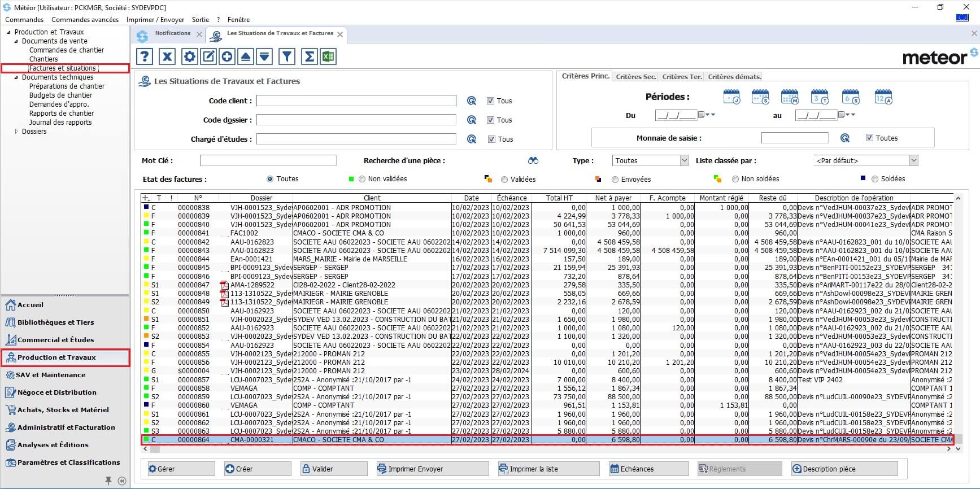Switch to the Critères Ter. tab
Screen dimensions: 980x489
point(682,77)
